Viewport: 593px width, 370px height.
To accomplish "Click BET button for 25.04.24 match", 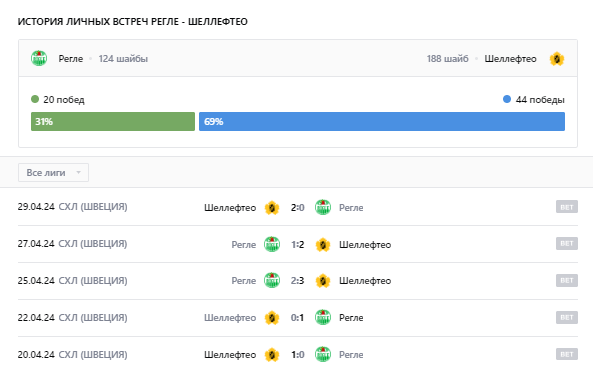I will click(x=567, y=280).
